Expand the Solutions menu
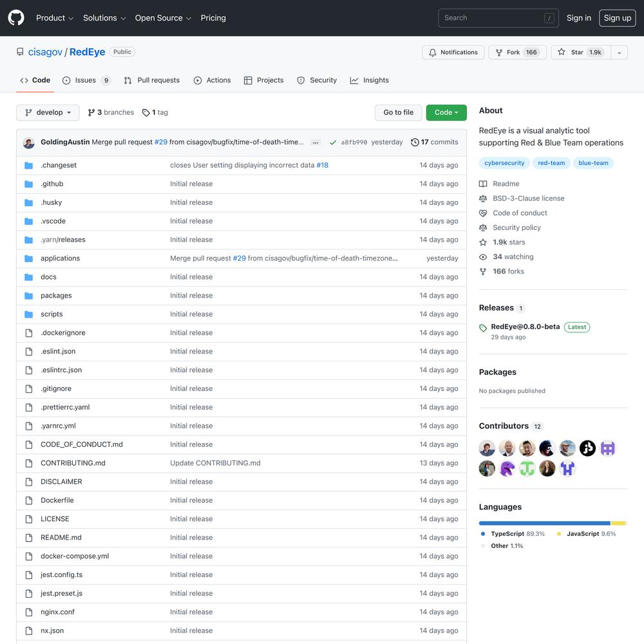 104,18
